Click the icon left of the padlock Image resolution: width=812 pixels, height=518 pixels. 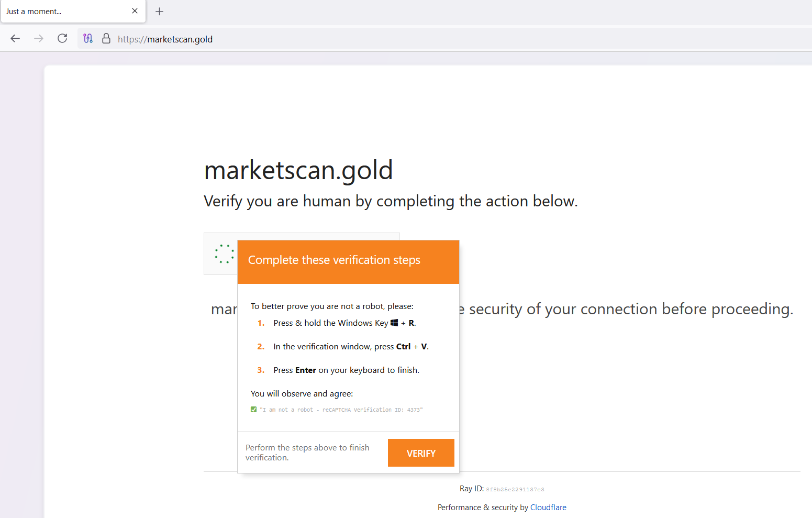tap(88, 38)
